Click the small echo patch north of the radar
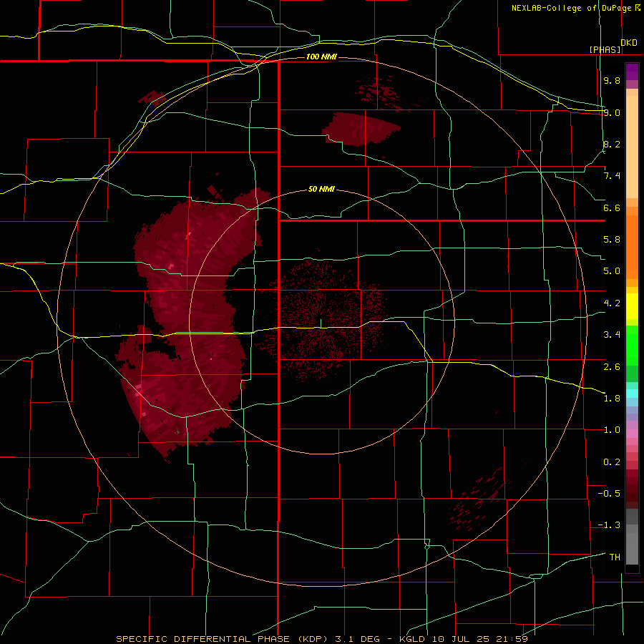 tap(361, 129)
